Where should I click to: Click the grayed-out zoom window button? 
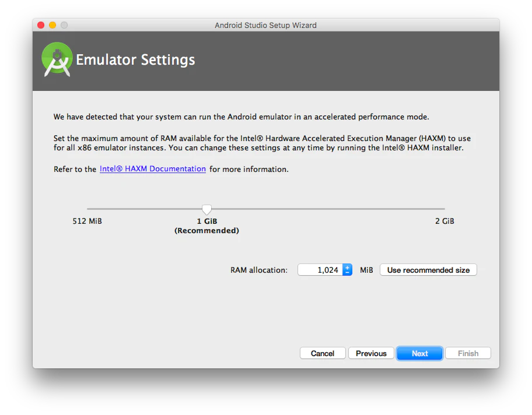(64, 25)
